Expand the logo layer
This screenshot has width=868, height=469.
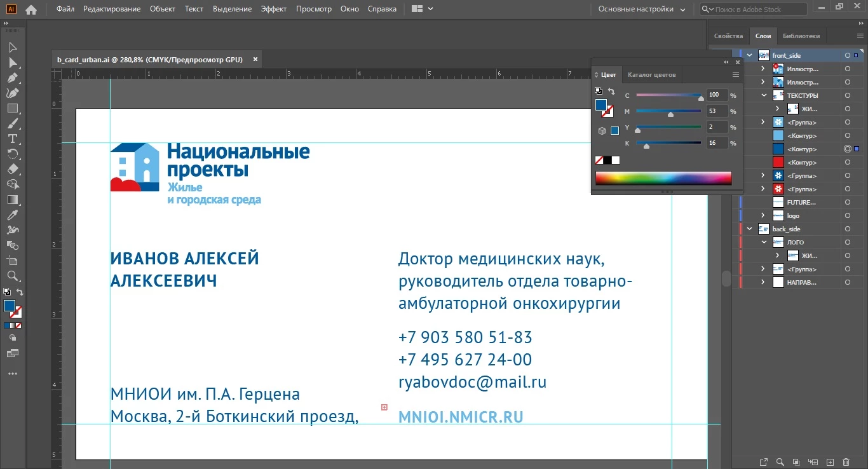[x=763, y=215]
